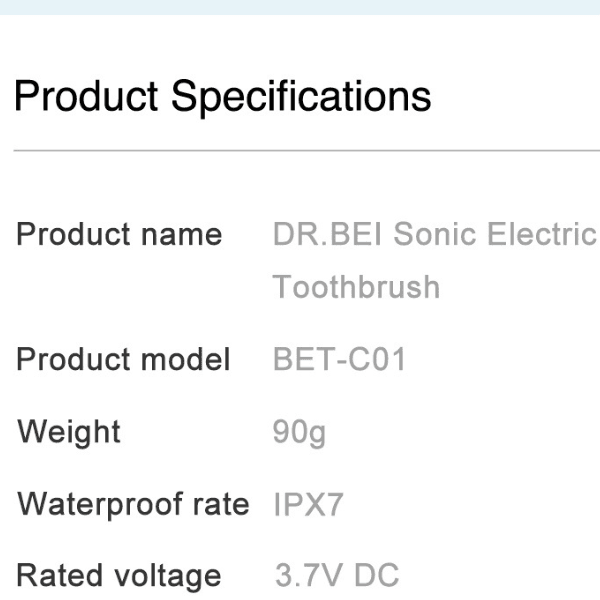The image size is (600, 600).
Task: Click the word Specifications in the heading
Action: point(301,97)
